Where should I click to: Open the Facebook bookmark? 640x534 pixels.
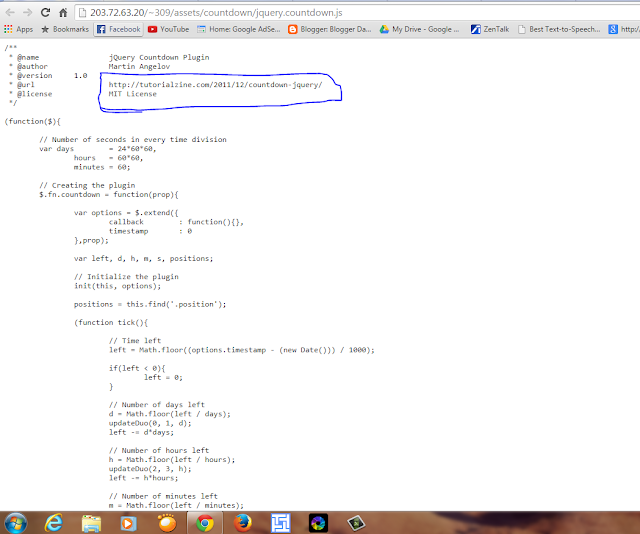point(119,29)
